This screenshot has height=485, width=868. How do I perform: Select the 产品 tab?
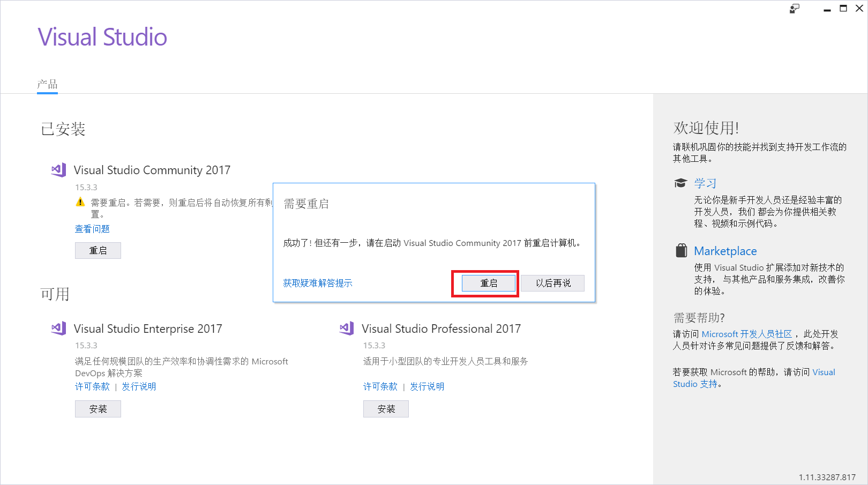pos(47,84)
